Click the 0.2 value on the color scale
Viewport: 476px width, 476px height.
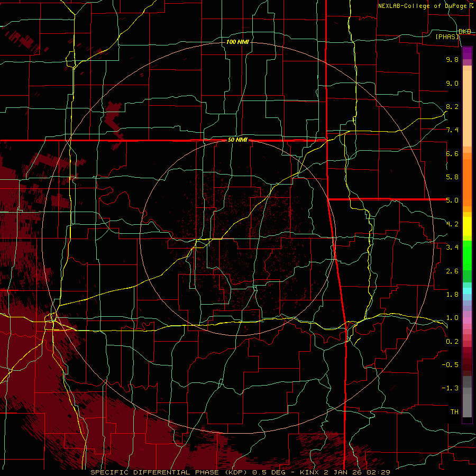[x=452, y=342]
